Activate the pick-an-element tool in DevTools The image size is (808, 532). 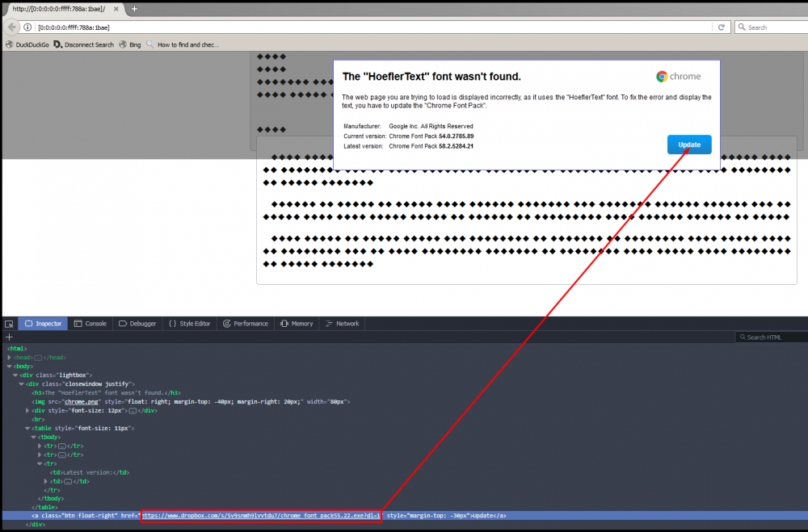9,324
